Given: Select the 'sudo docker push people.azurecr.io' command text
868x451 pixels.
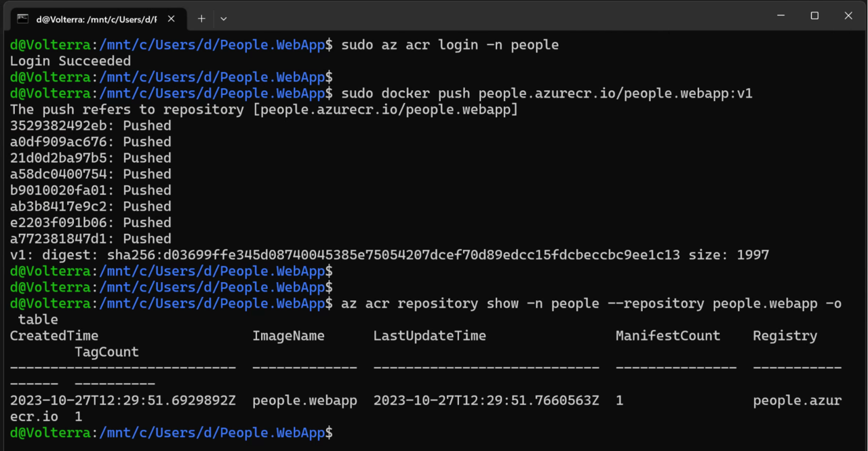Looking at the screenshot, I should (x=542, y=93).
